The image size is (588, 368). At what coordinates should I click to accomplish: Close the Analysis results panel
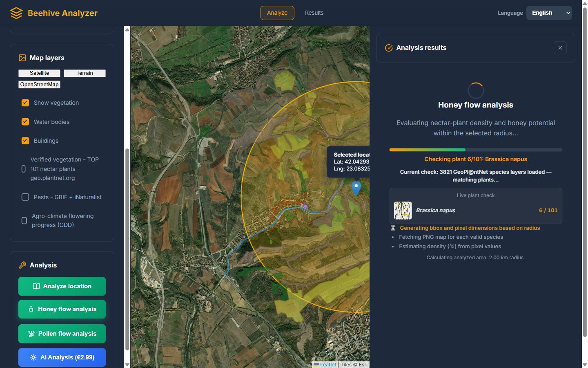point(560,48)
